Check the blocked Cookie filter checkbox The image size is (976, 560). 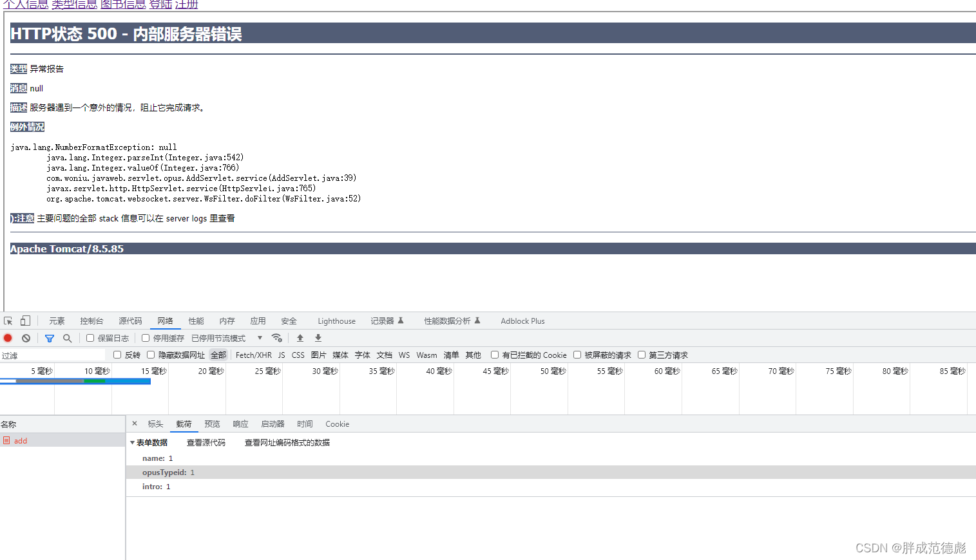[495, 355]
